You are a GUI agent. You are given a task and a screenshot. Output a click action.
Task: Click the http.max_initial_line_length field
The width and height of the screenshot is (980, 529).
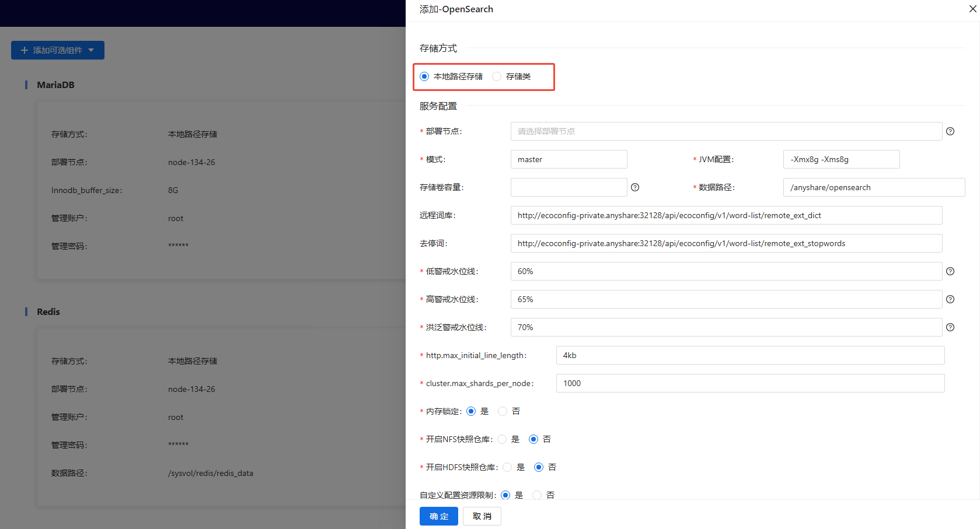750,355
